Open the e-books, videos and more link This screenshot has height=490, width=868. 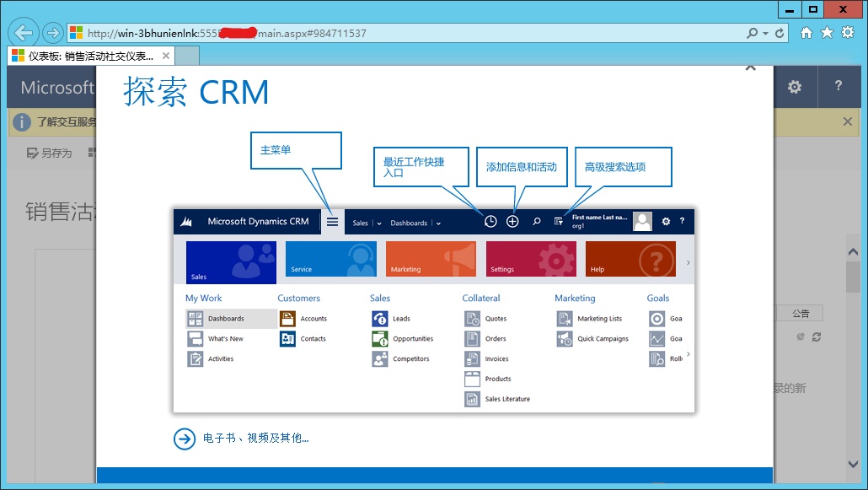(x=255, y=439)
